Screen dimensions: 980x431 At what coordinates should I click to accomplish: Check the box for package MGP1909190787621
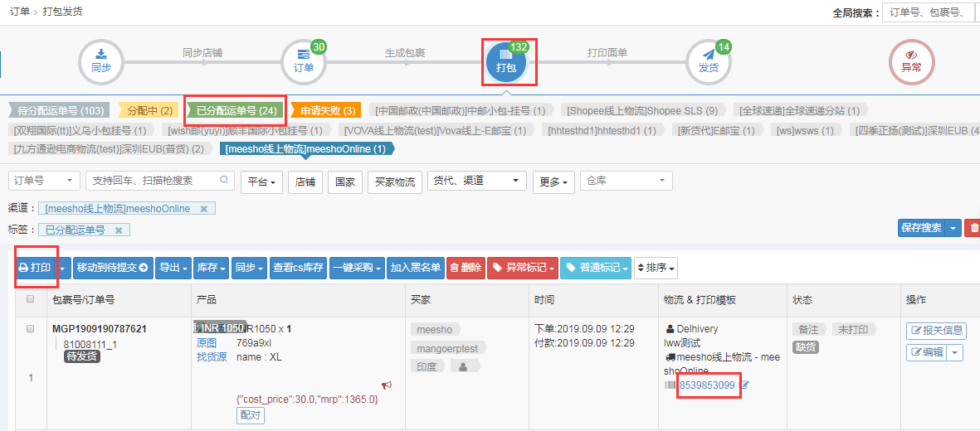coord(31,329)
